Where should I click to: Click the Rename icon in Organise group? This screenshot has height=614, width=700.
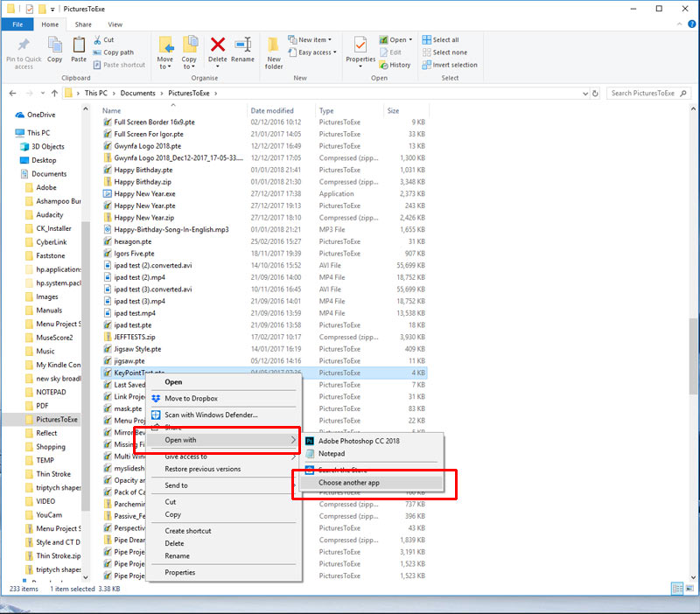click(x=242, y=47)
